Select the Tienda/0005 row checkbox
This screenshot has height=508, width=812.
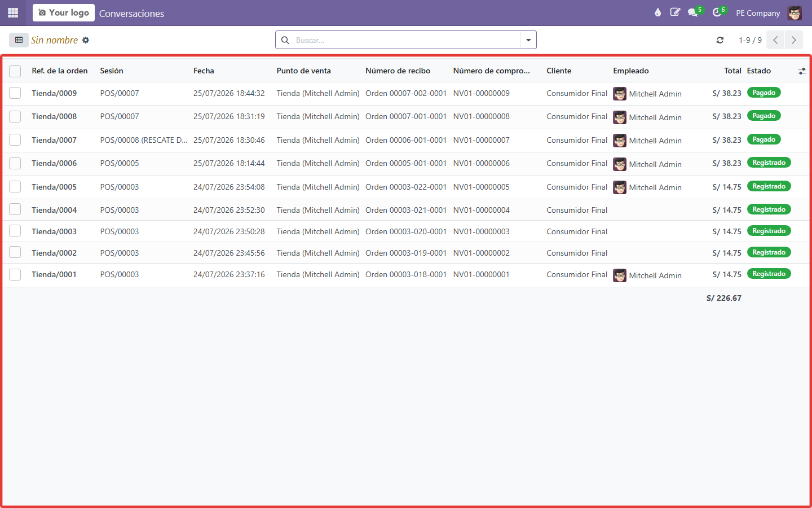(x=15, y=187)
